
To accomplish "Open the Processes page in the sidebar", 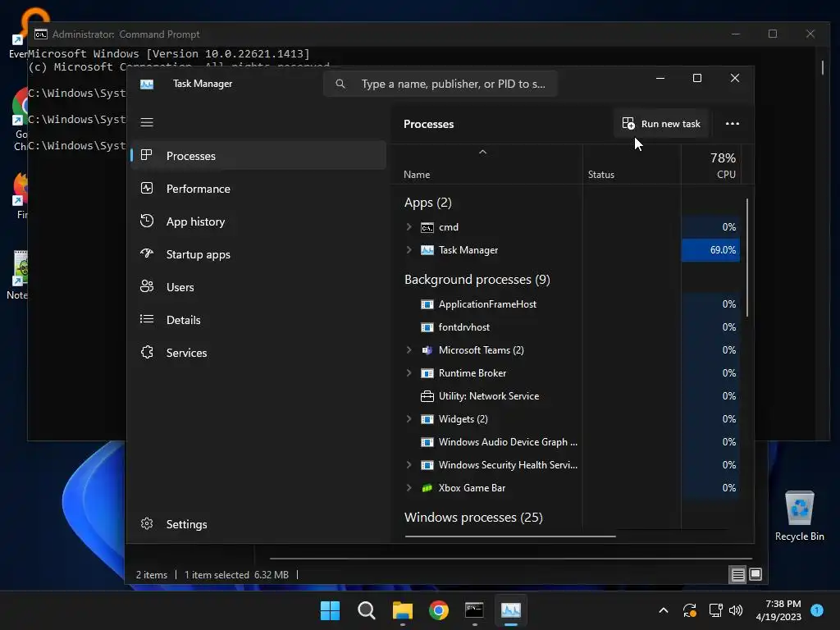I will pyautogui.click(x=258, y=156).
